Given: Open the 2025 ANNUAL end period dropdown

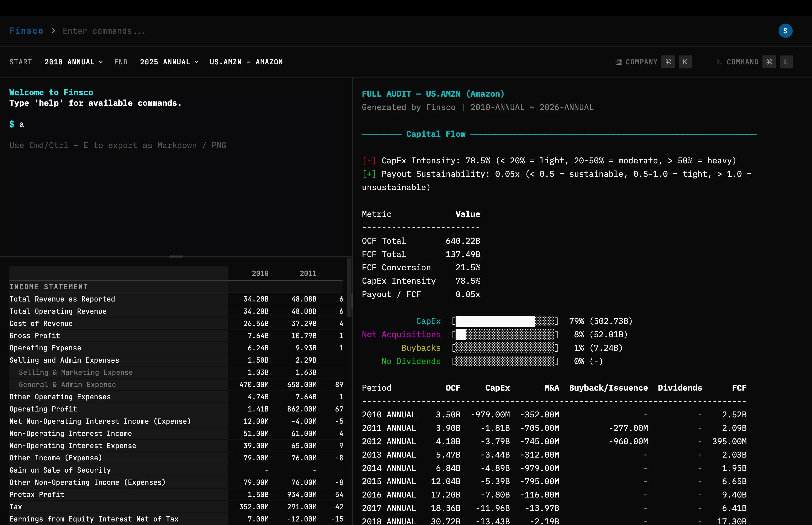Looking at the screenshot, I should 169,62.
